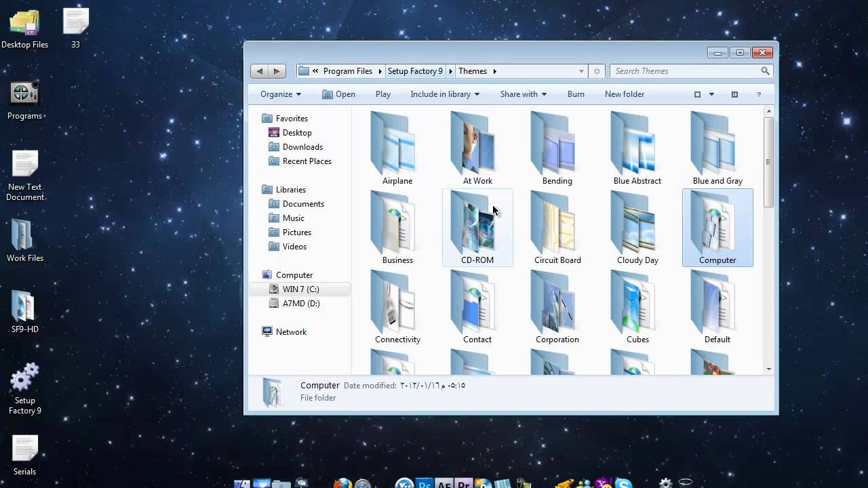Go forward with the Forward arrow button
Image resolution: width=868 pixels, height=488 pixels.
(x=277, y=71)
